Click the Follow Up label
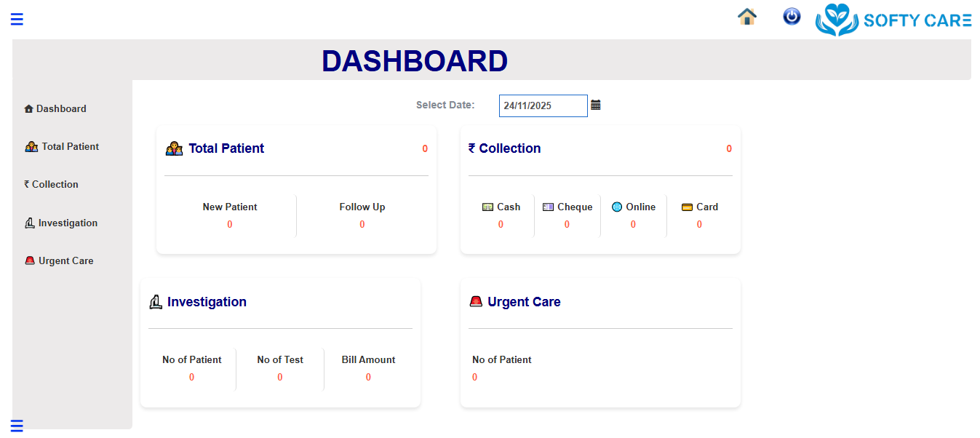 (x=362, y=207)
